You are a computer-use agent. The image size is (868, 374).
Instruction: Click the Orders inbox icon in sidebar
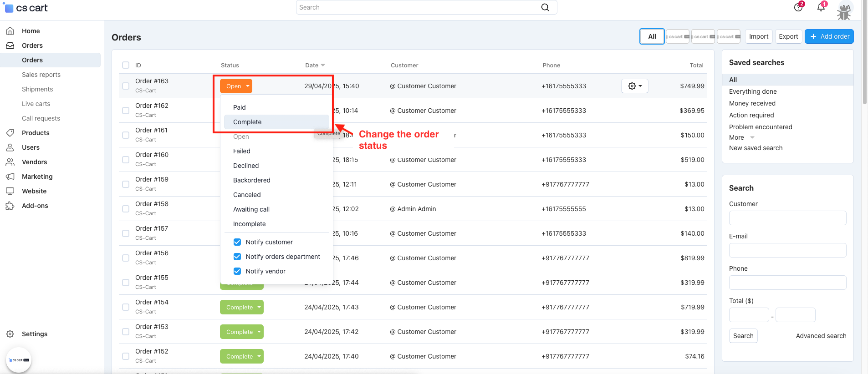tap(10, 45)
